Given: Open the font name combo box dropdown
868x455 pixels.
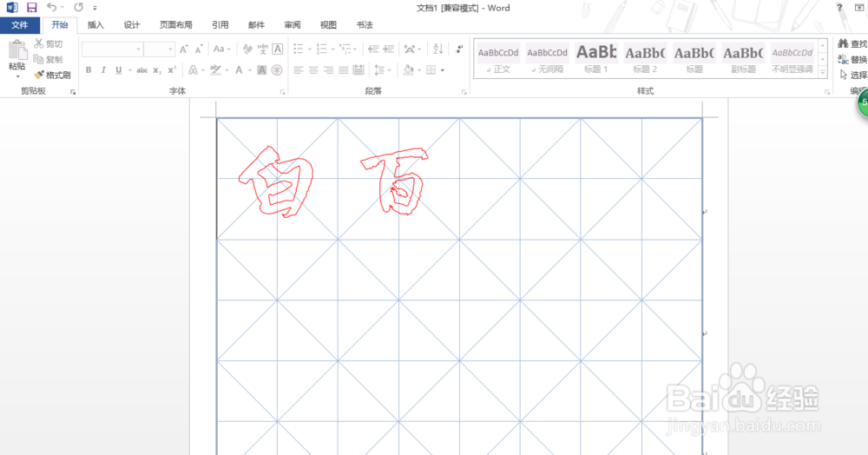Looking at the screenshot, I should tap(138, 49).
